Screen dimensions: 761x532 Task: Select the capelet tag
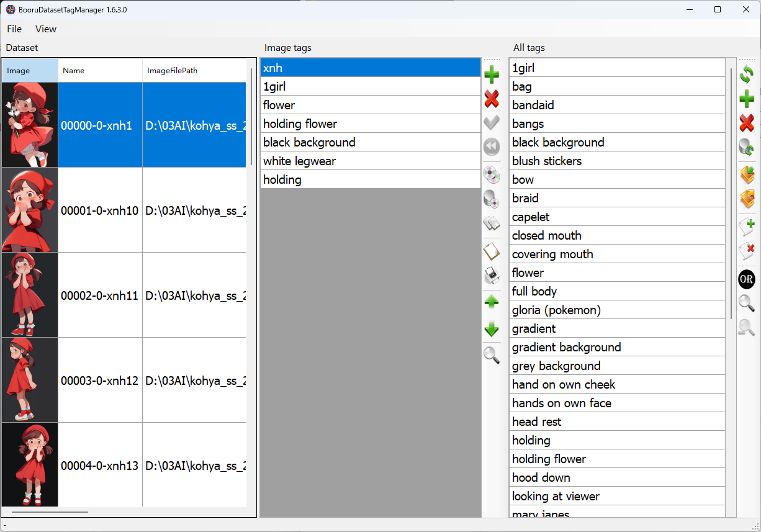point(618,217)
